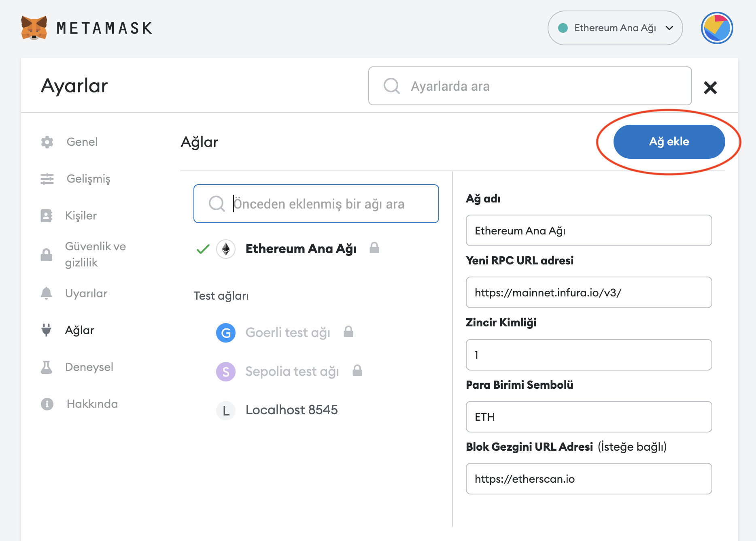Click the Zincir Kimliği input field
756x541 pixels.
(x=589, y=355)
